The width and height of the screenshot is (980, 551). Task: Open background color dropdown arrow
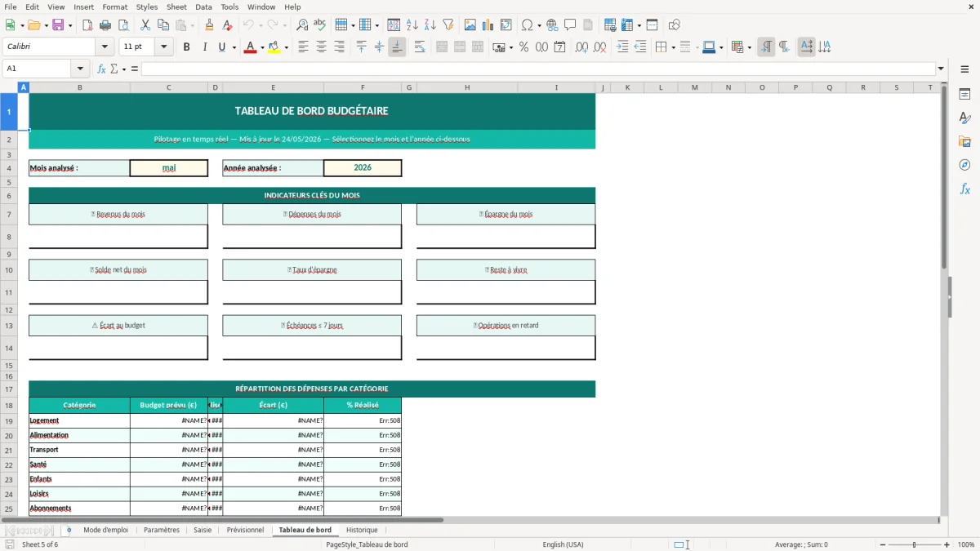point(286,47)
